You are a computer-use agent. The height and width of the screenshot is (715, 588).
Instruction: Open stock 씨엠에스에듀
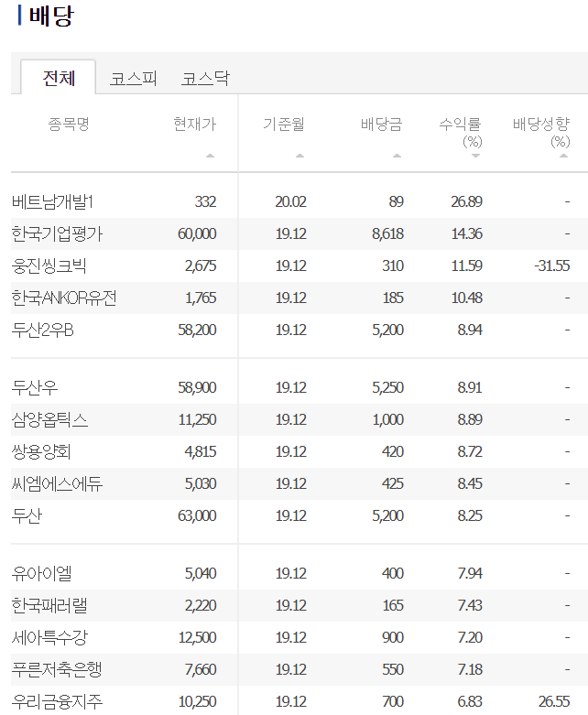pyautogui.click(x=57, y=483)
